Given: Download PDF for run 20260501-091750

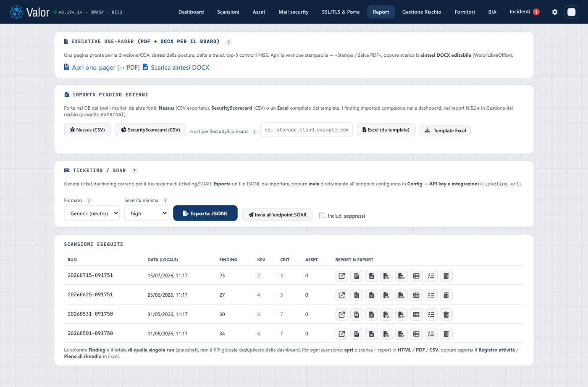Looking at the screenshot, I should pyautogui.click(x=386, y=334).
